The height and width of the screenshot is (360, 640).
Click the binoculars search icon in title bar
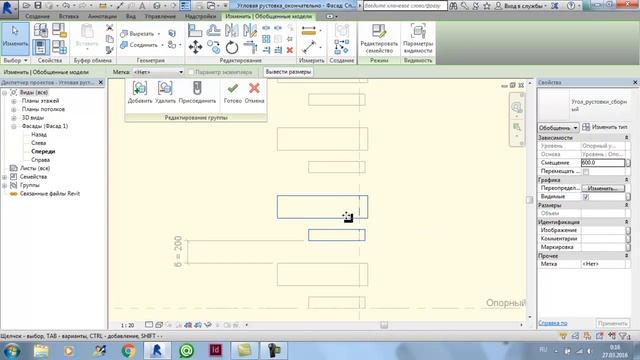click(x=453, y=6)
